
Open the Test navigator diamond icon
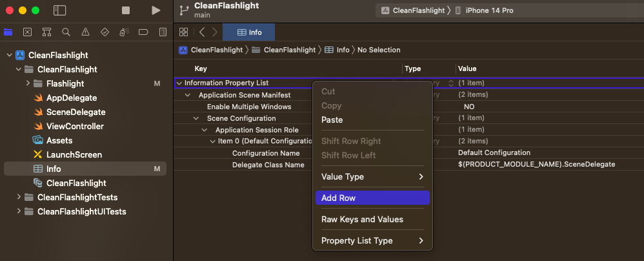coord(105,32)
